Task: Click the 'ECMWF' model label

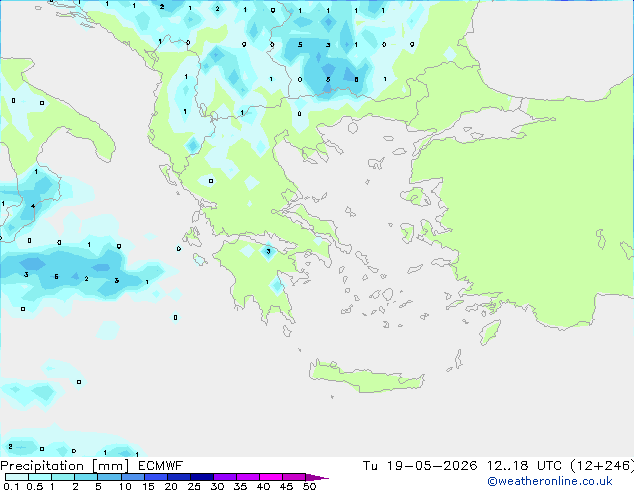Action: coord(161,466)
